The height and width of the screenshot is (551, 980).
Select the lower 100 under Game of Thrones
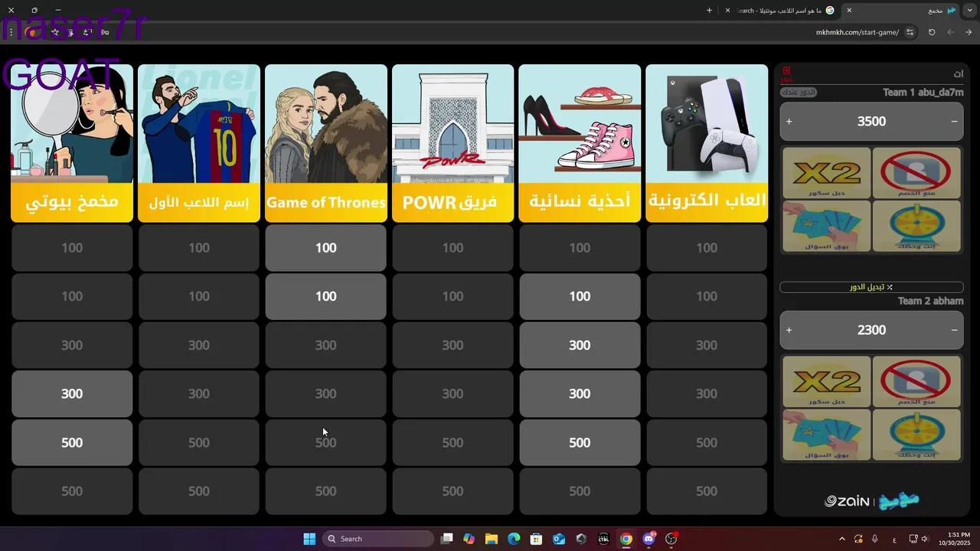click(x=325, y=296)
